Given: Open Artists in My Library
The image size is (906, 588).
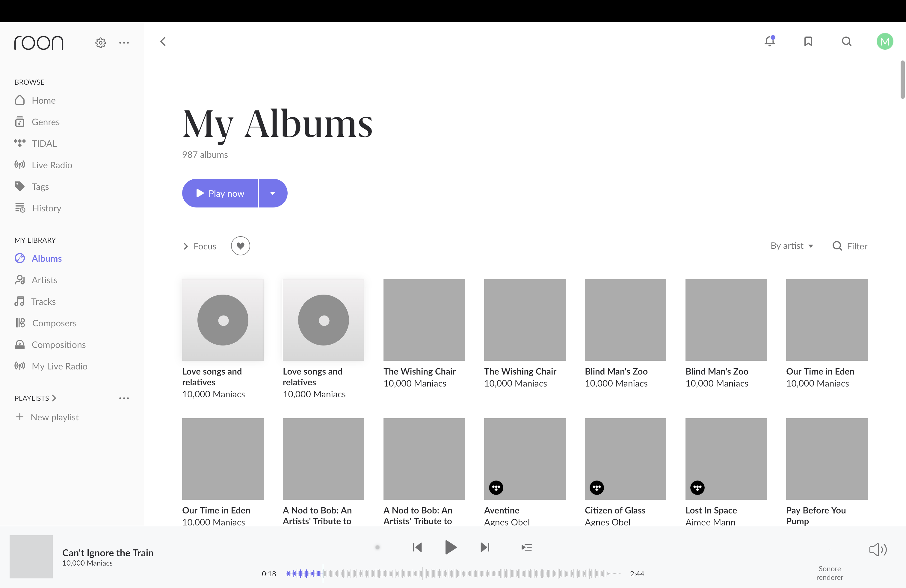Looking at the screenshot, I should click(x=36, y=280).
